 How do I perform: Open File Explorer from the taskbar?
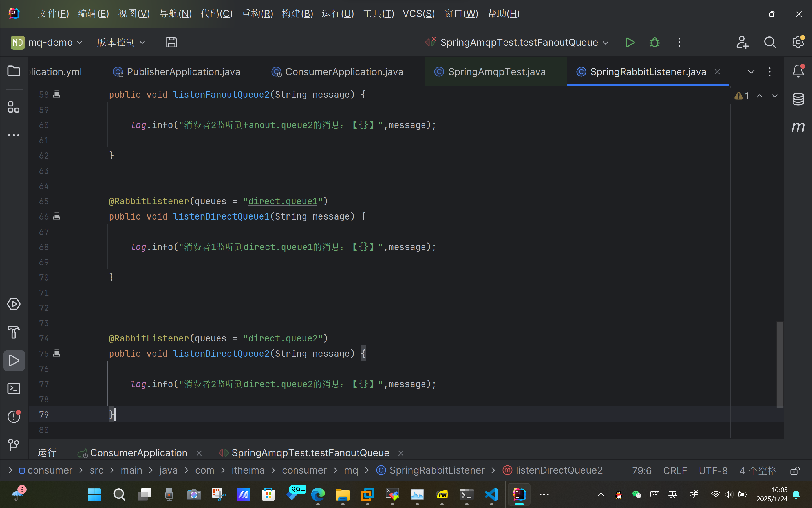click(343, 494)
